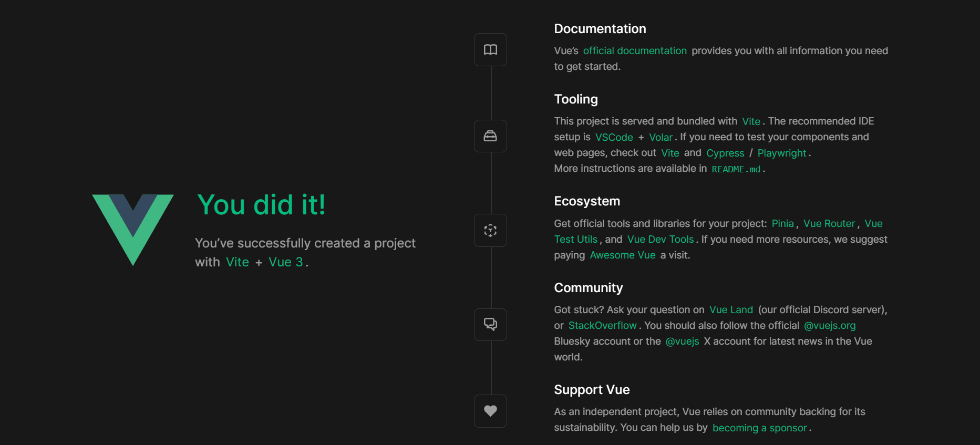980x445 pixels.
Task: Click the Community chat bubbles icon
Action: point(490,324)
